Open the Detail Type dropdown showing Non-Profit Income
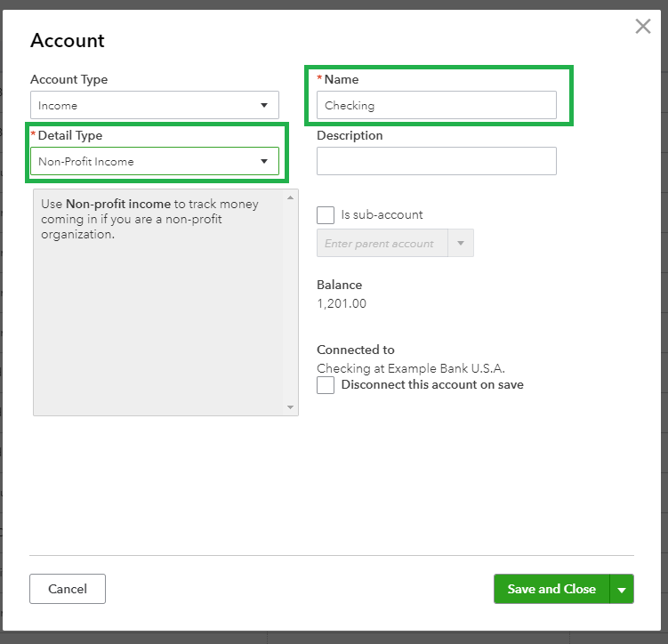This screenshot has height=644, width=668. 155,161
